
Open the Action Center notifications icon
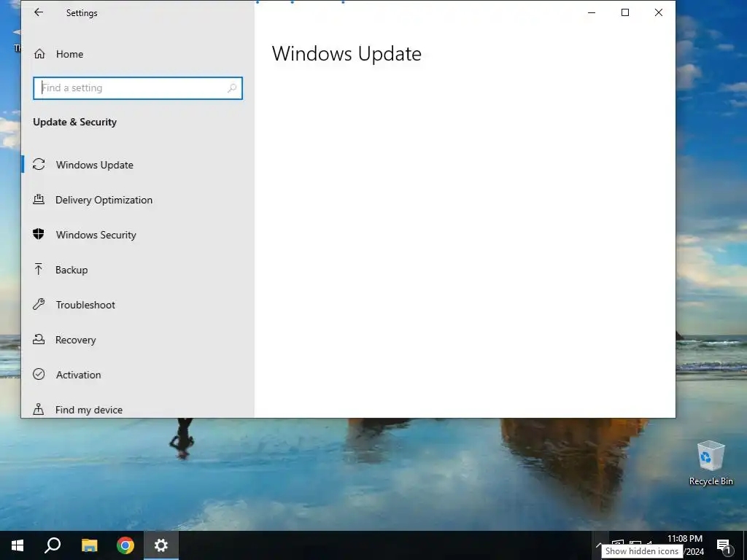724,545
